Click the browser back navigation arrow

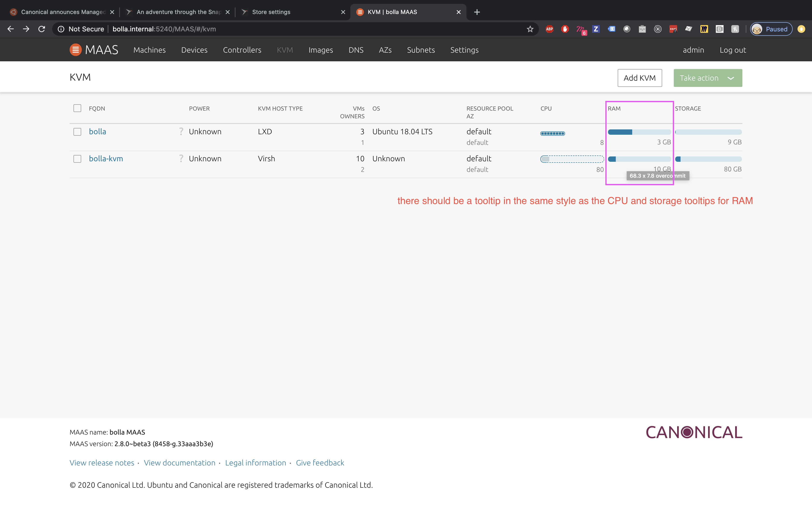(10, 29)
